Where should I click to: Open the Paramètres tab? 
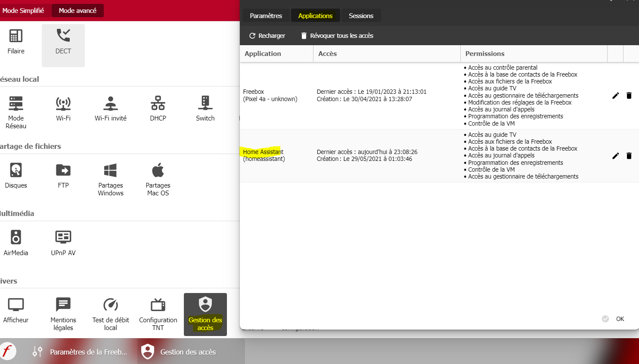266,15
